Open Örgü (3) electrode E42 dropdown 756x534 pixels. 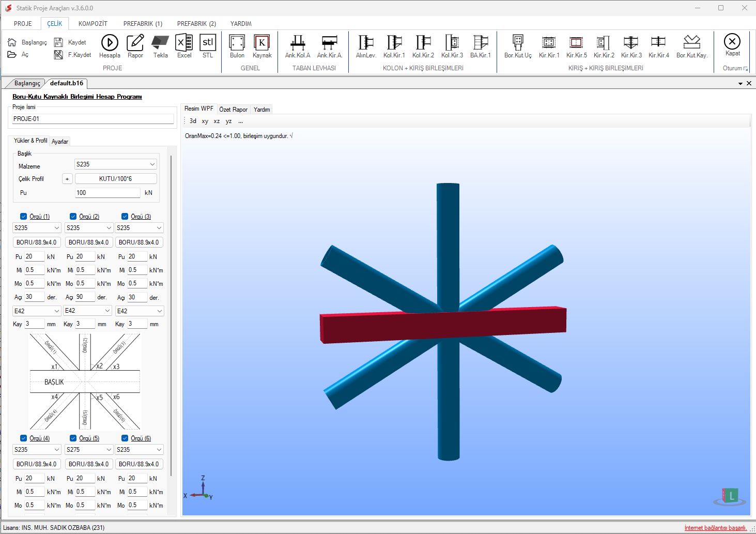tap(140, 311)
